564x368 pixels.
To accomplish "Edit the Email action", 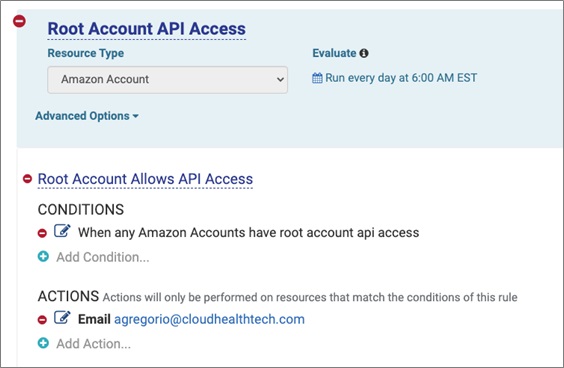I will [62, 317].
